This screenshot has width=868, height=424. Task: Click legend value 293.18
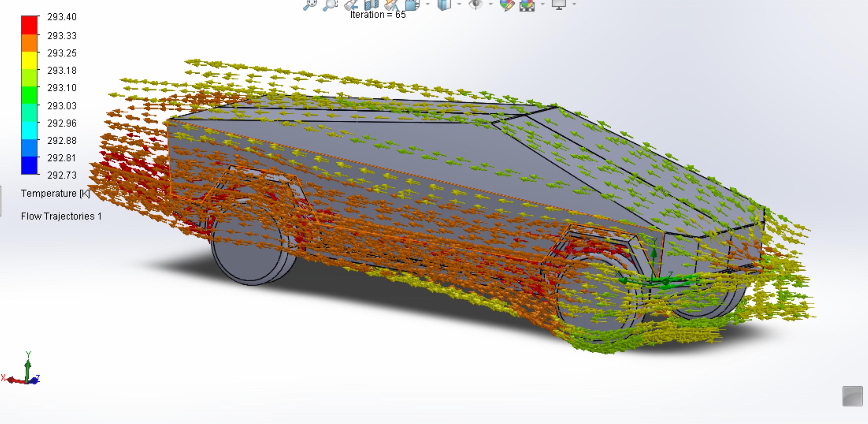[62, 70]
